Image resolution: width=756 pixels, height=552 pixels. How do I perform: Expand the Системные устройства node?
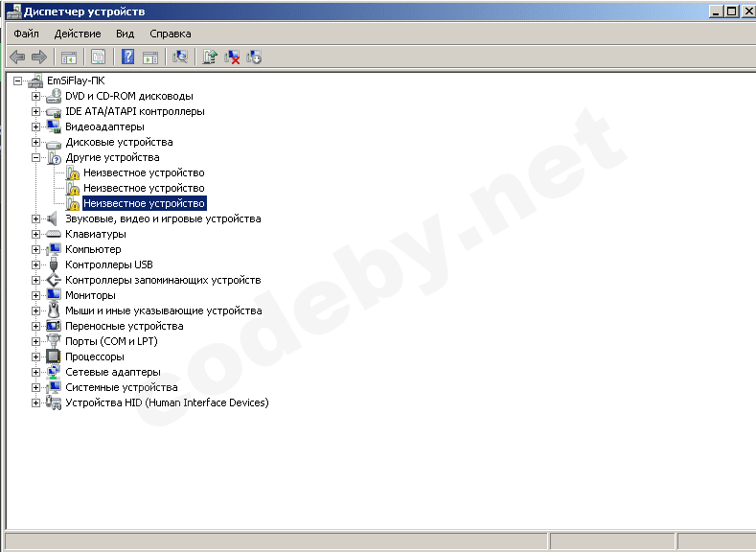35,387
